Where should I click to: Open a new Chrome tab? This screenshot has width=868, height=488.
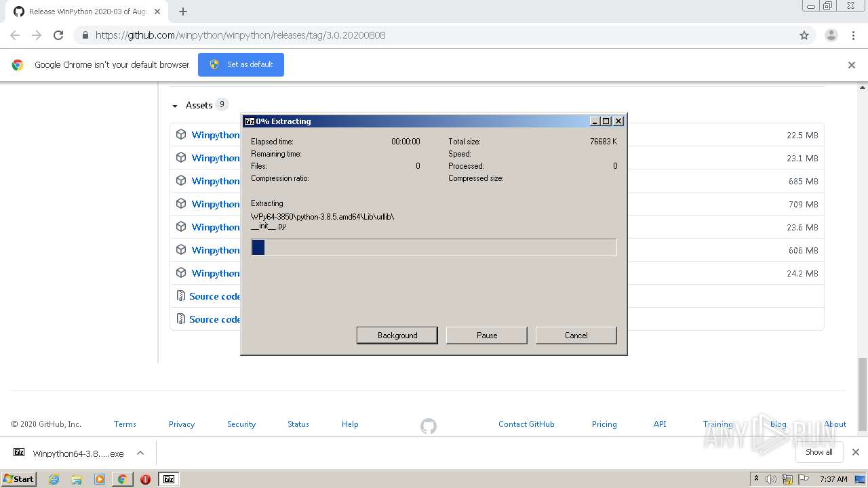(183, 12)
